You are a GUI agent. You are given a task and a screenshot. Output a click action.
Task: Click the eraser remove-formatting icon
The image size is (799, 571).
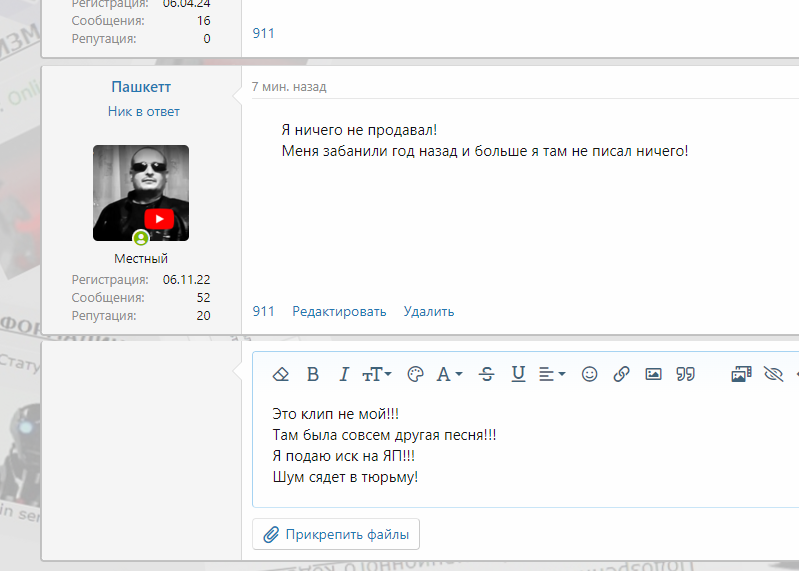[x=281, y=374]
